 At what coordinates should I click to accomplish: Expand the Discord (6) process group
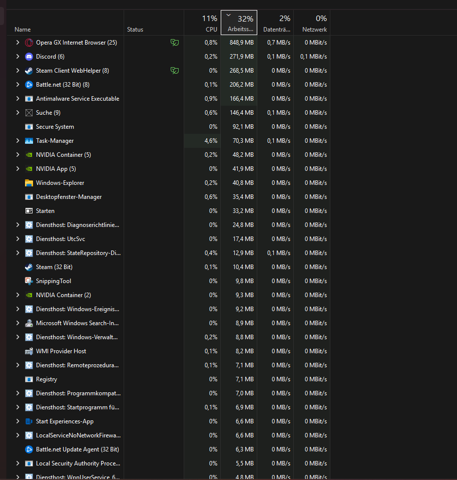tap(18, 57)
